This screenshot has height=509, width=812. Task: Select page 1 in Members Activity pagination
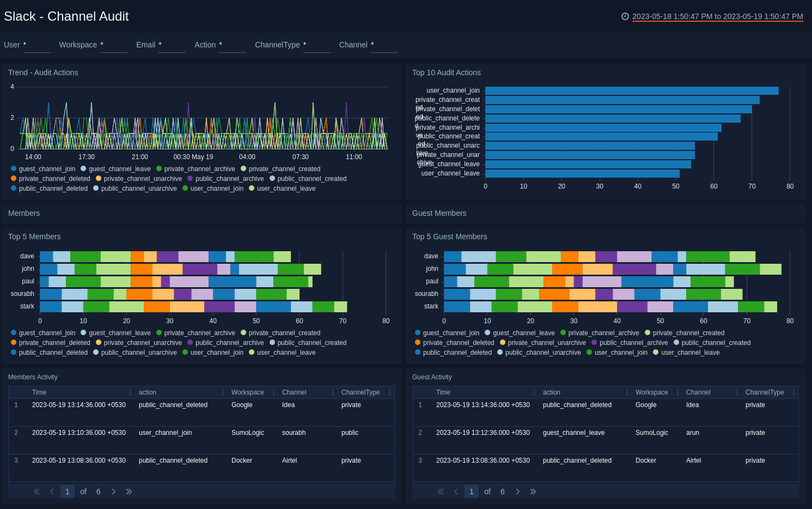tap(67, 491)
